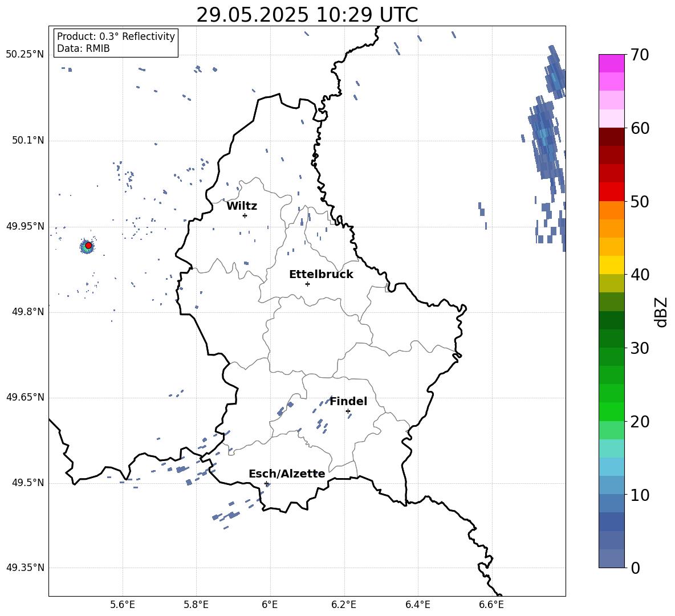Screen dimensions: 675x616
Task: Click the dark green colorbar segment near 33
Action: [x=611, y=320]
